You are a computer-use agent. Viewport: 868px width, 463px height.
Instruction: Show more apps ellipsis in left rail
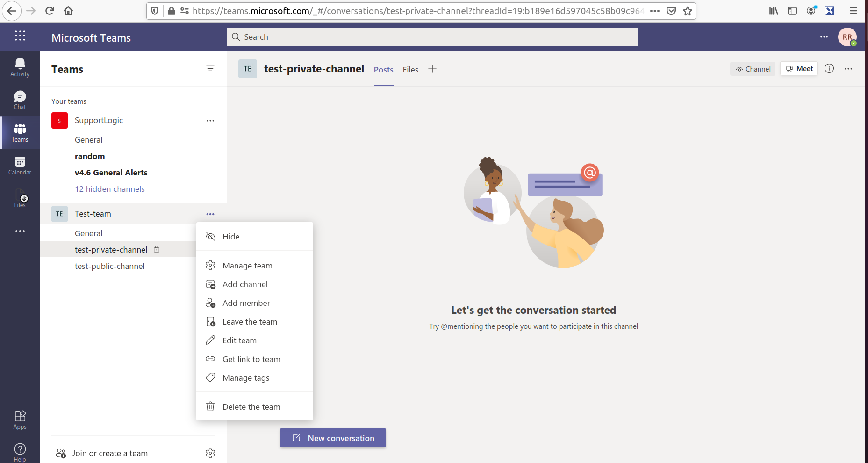click(20, 231)
